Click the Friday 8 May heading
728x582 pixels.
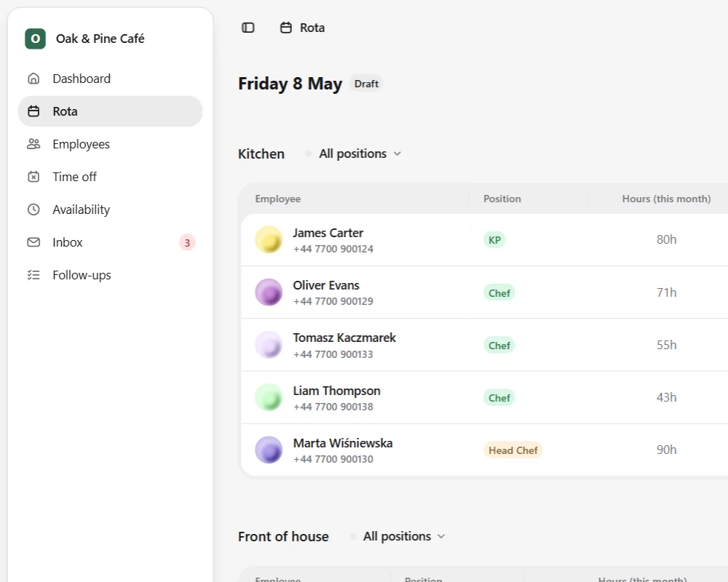click(x=290, y=84)
